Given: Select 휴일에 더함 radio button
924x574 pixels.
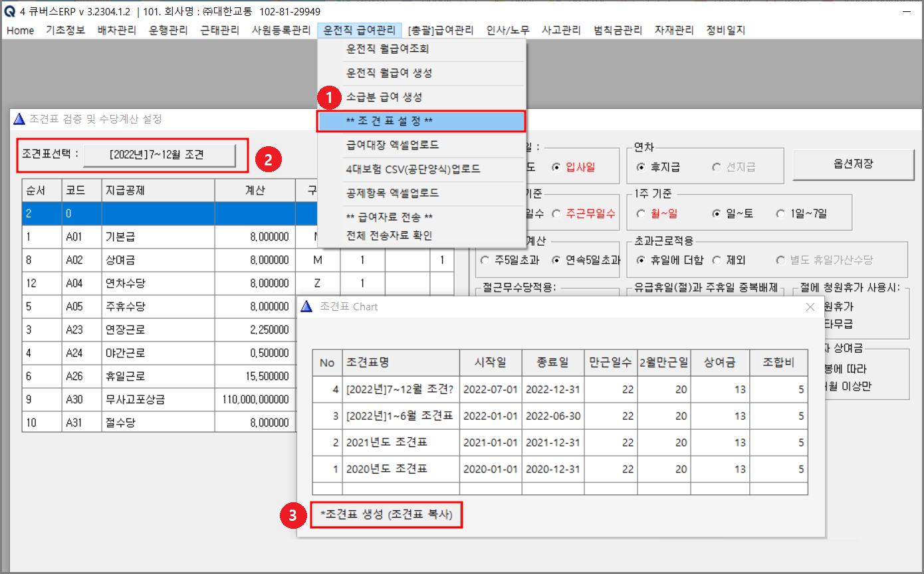Looking at the screenshot, I should [670, 260].
